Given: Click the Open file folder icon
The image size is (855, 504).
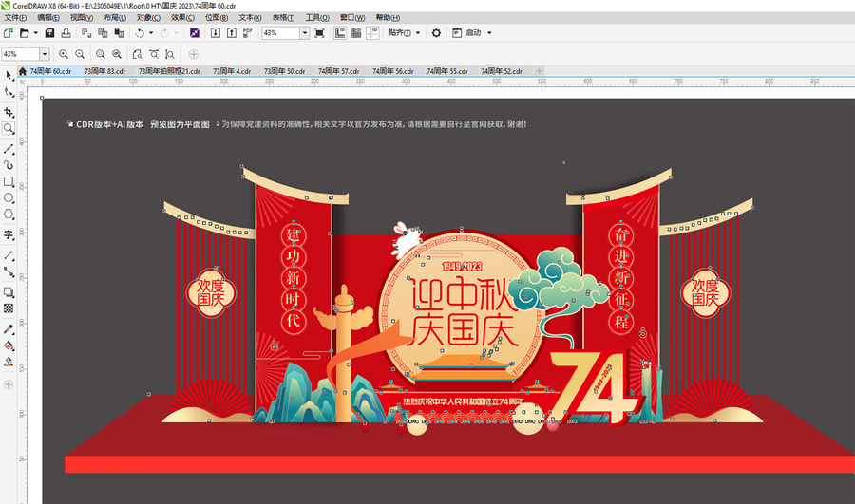Looking at the screenshot, I should pos(24,33).
